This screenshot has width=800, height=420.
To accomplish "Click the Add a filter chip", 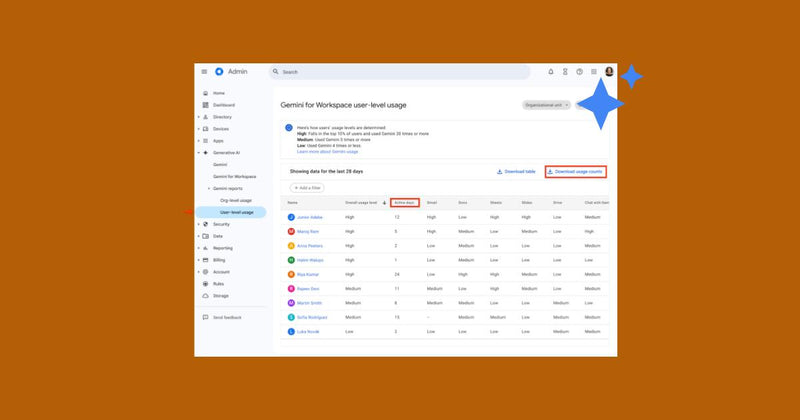I will [x=307, y=188].
